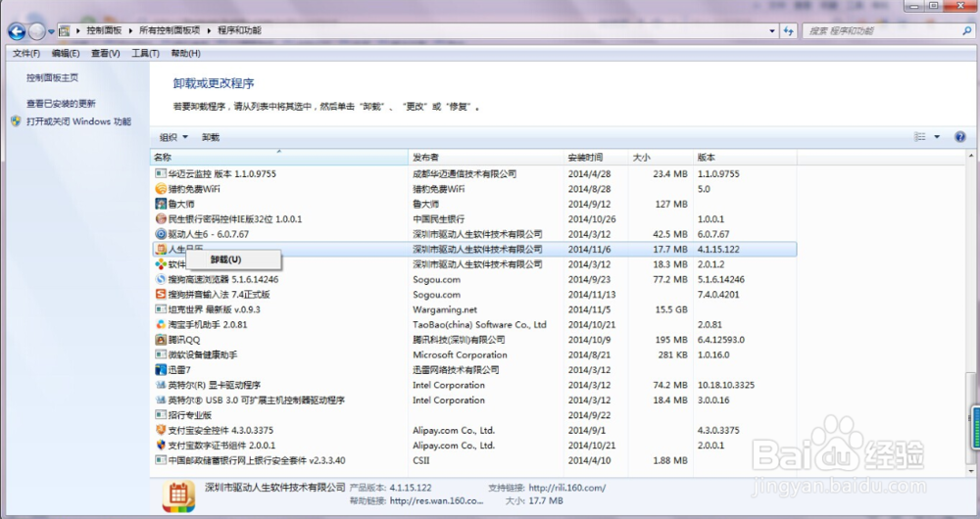Click the refresh button beside address bar
The width and height of the screenshot is (980, 519).
[789, 30]
